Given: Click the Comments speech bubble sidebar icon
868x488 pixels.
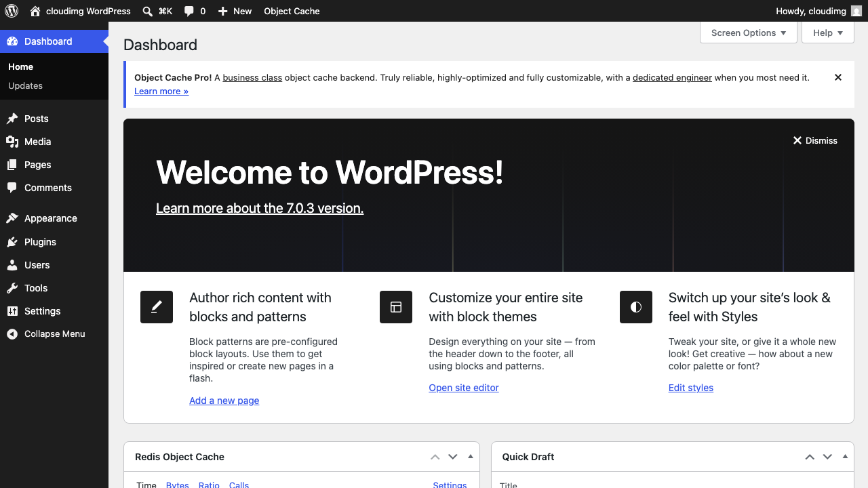Looking at the screenshot, I should 12,188.
